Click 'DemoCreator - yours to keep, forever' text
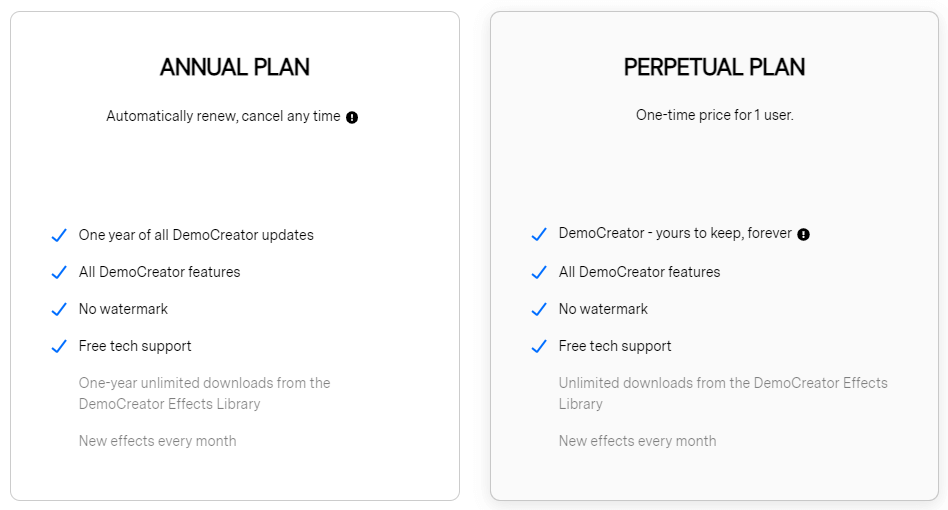948x510 pixels. [x=675, y=233]
